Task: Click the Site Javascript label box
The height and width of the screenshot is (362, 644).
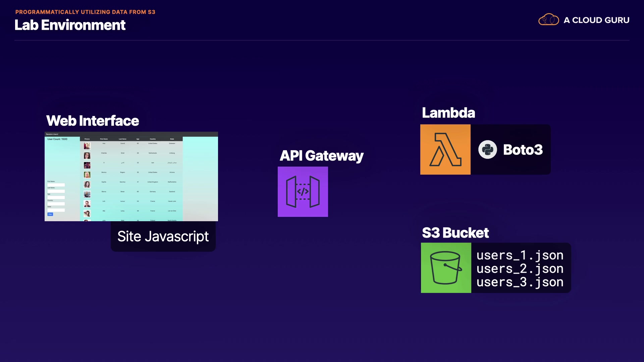Action: click(x=163, y=236)
